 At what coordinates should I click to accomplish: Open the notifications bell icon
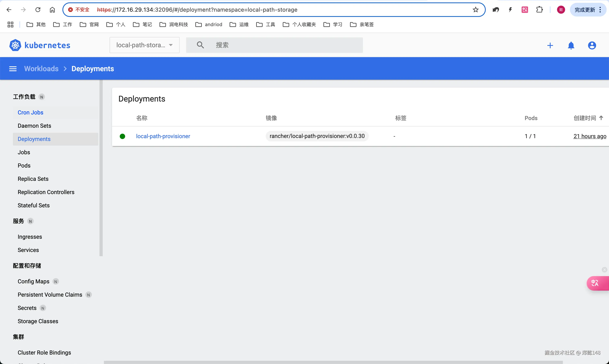point(571,45)
